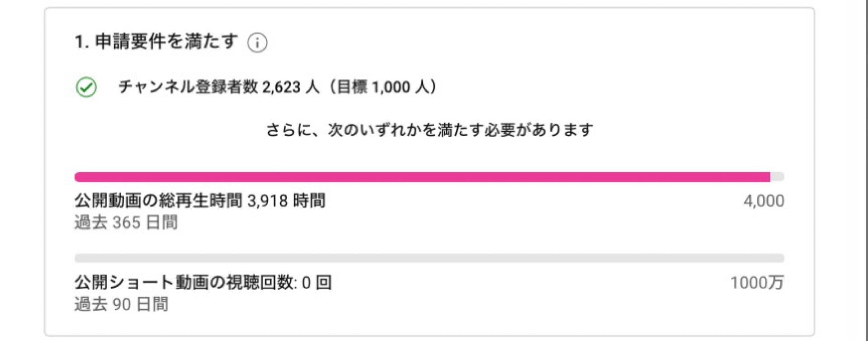Click the number 1. before the heading
Screen dimensions: 868x341
click(x=81, y=42)
